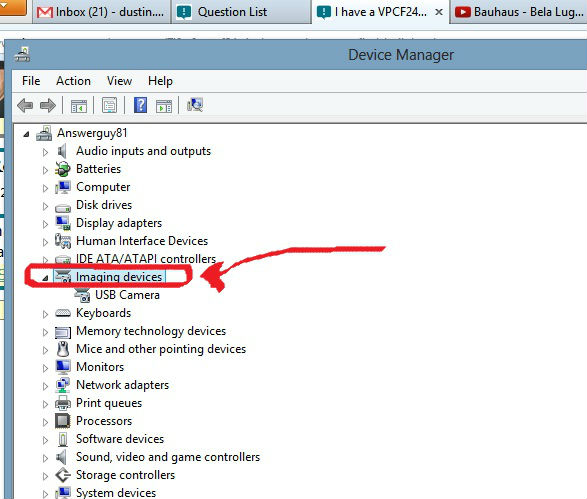Click Show/Hide Action Pane toolbar icon
The image size is (587, 499).
(164, 106)
